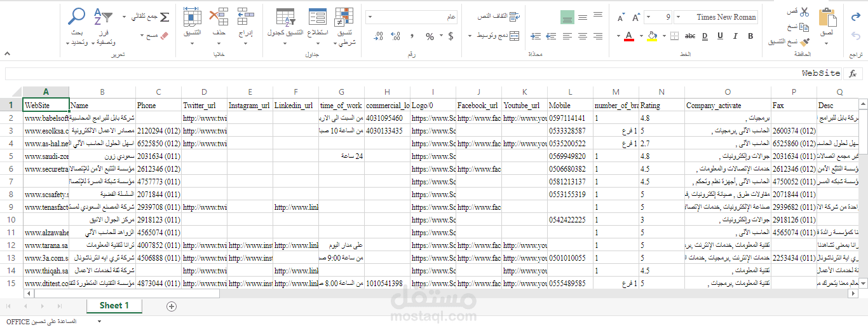
Task: Select the Sheet 1 tab
Action: (x=114, y=306)
